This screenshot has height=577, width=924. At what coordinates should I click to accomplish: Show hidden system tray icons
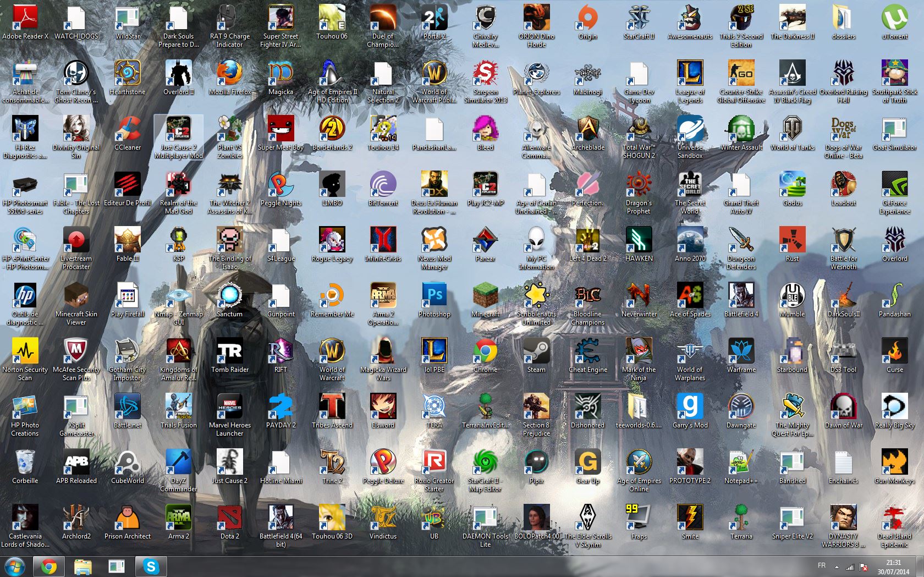point(837,567)
